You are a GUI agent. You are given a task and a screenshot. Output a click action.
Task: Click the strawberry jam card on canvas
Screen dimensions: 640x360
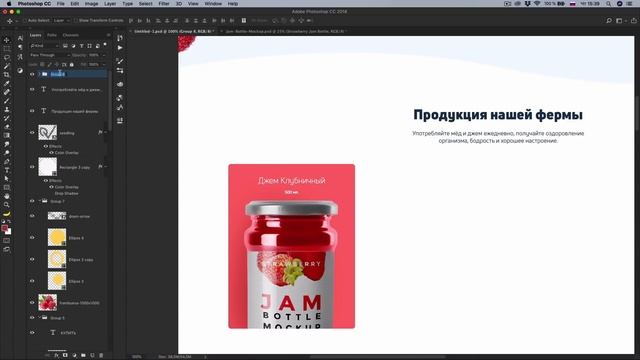(291, 246)
